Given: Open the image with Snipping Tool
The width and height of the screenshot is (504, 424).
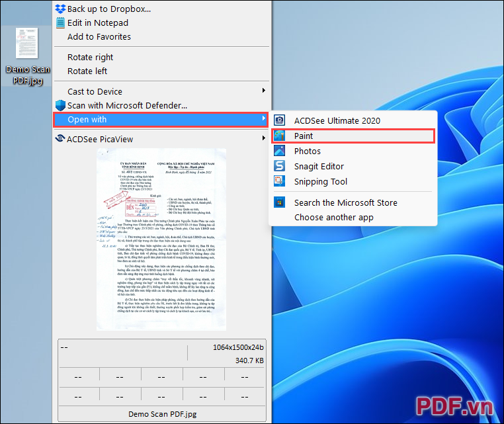Looking at the screenshot, I should point(353,181).
